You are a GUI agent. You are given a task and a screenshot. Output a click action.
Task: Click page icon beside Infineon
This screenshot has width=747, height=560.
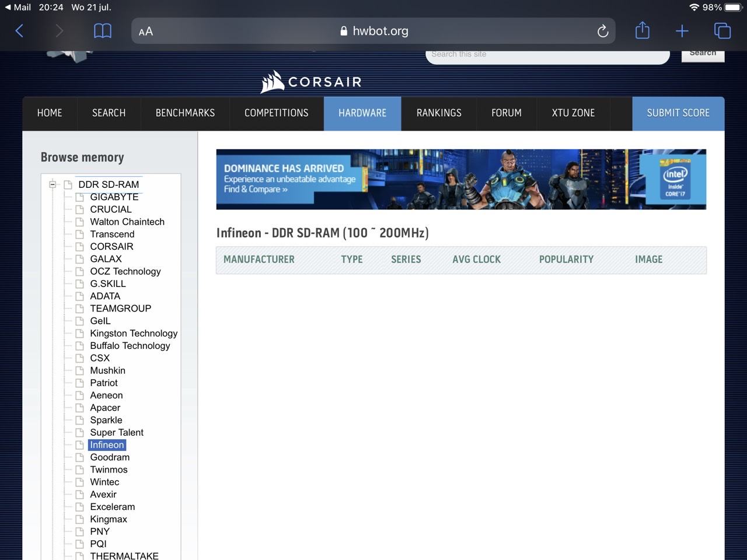[80, 445]
